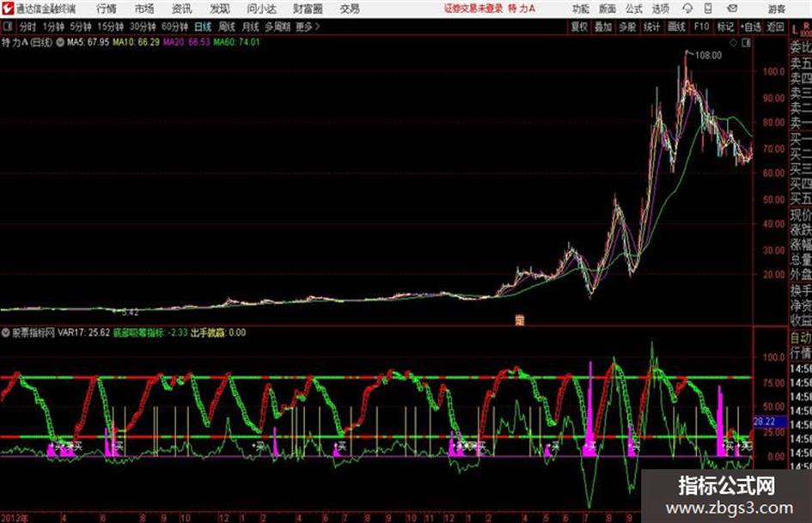The image size is (812, 523).
Task: Click the 28.22 value tag on axis
Action: click(x=764, y=422)
